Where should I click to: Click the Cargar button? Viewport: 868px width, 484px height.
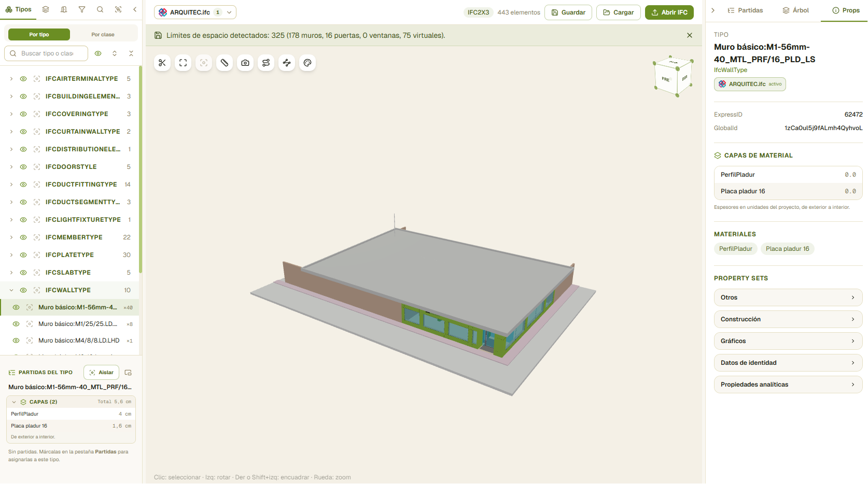pyautogui.click(x=619, y=12)
